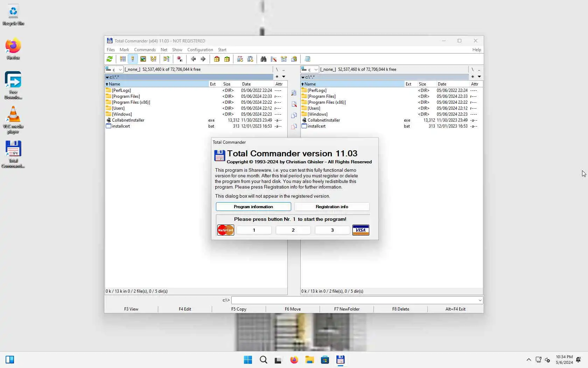588x368 pixels.
Task: Select the full details view icon
Action: [133, 59]
